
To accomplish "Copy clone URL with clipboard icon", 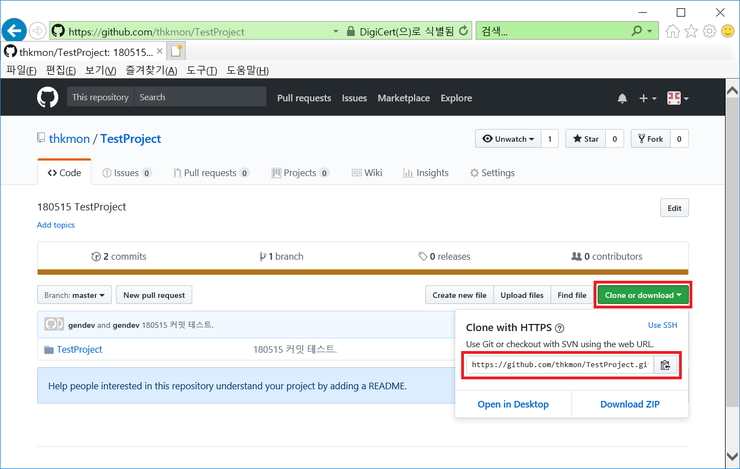I will point(666,365).
